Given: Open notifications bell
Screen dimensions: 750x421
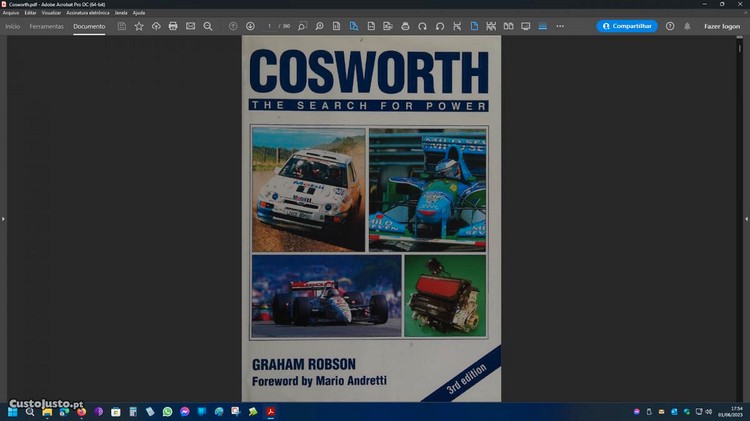Looking at the screenshot, I should tap(687, 26).
